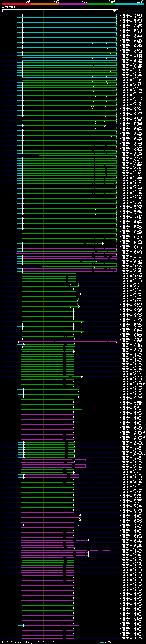This screenshot has width=146, height=644.
Task: Select hit label UniRef100_Q9ST78
Action: tap(131, 85)
